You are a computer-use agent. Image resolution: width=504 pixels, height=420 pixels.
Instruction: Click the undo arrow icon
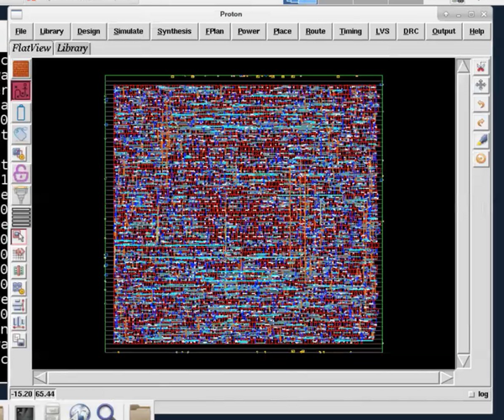coord(481,104)
